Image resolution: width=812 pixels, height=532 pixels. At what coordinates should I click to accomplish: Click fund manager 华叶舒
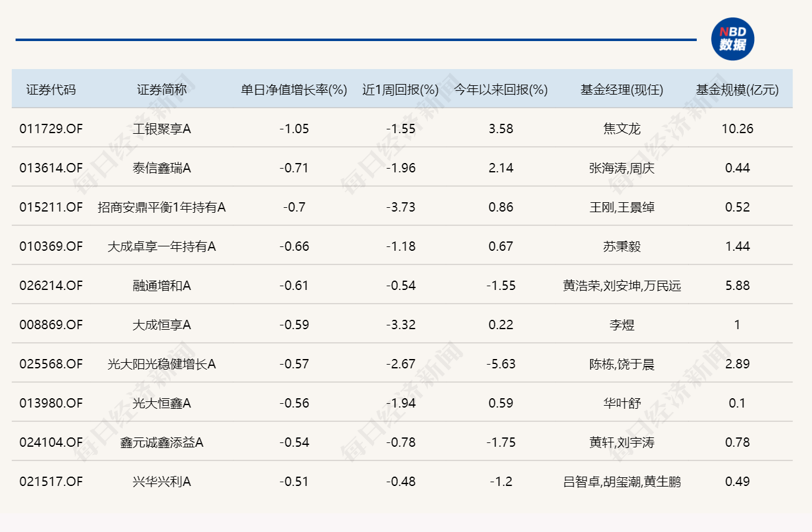tap(622, 403)
